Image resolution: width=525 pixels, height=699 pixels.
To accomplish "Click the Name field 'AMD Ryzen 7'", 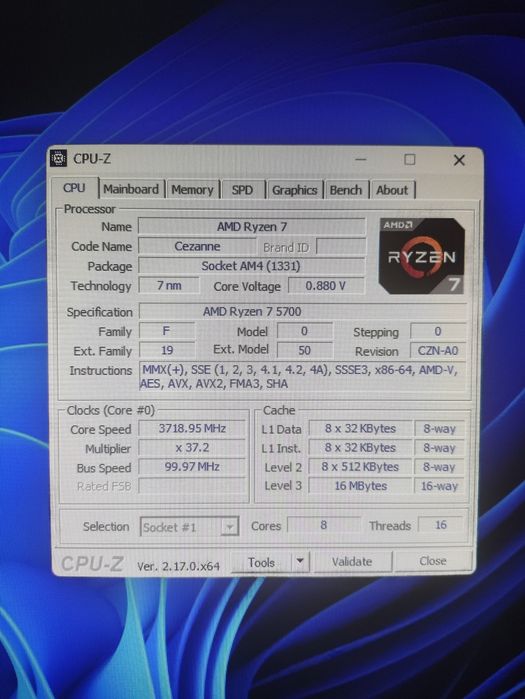I will pos(252,226).
